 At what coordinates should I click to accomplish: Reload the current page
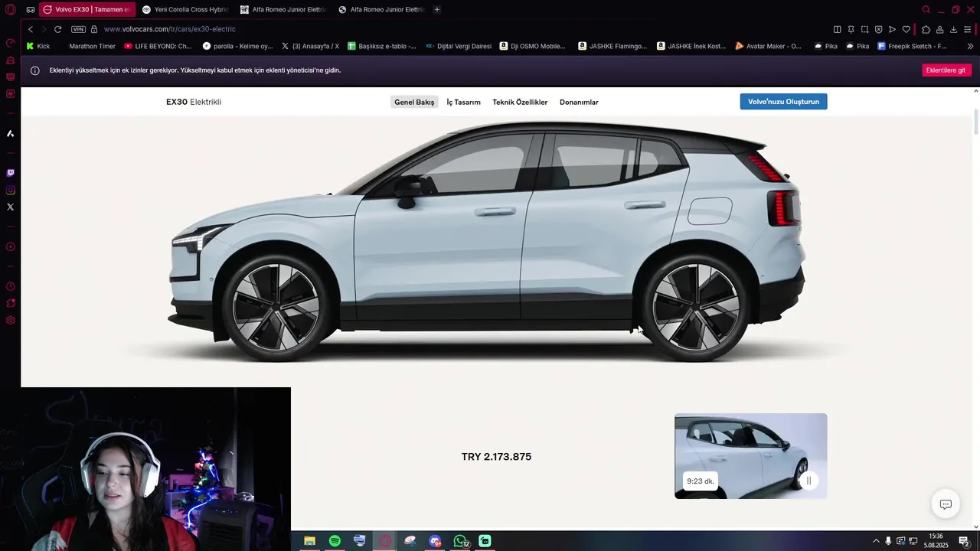point(57,29)
